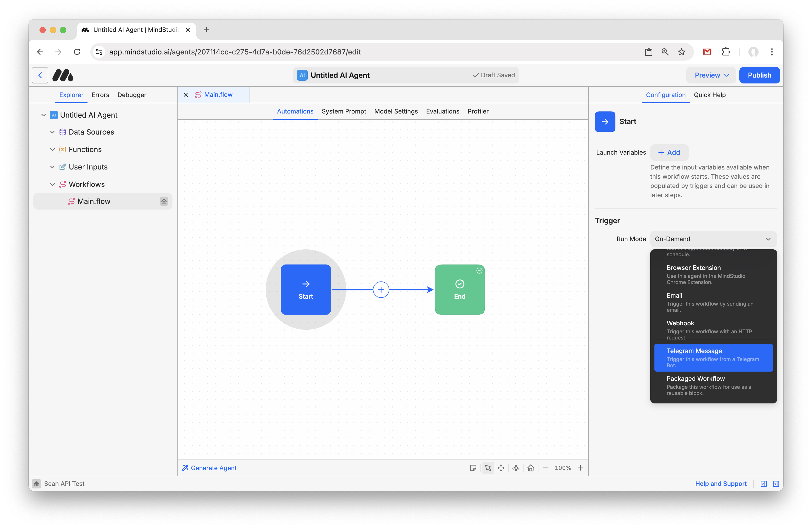
Task: Click the Gmail extension icon in the browser toolbar
Action: tap(707, 52)
